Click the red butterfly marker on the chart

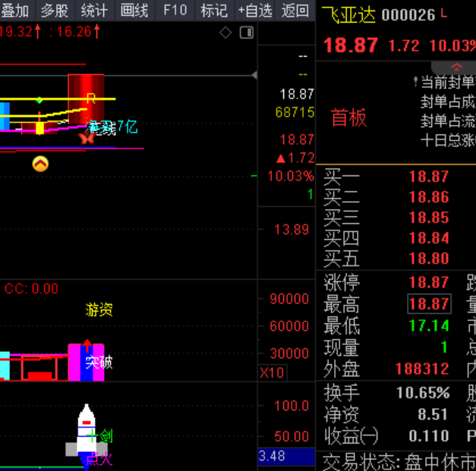coord(87,138)
